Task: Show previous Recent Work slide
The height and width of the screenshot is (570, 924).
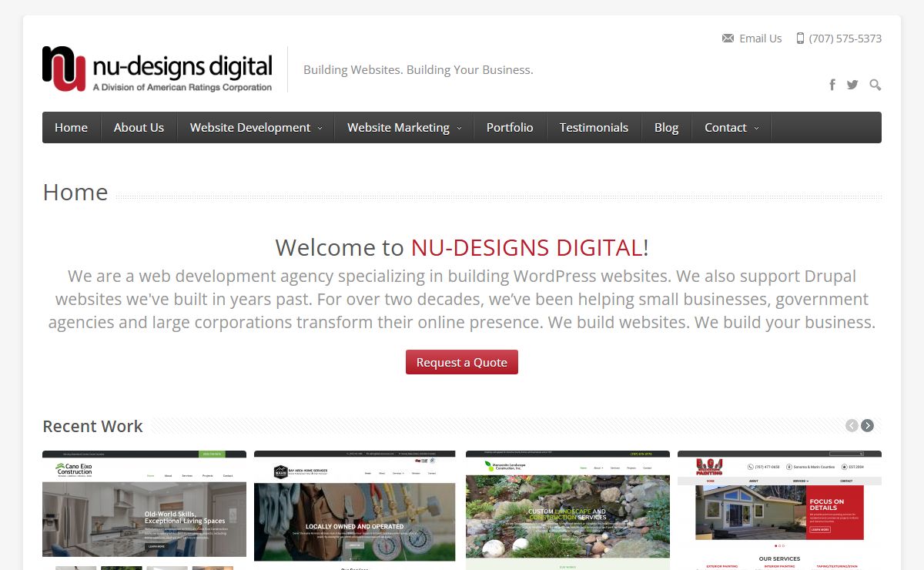Action: (852, 426)
